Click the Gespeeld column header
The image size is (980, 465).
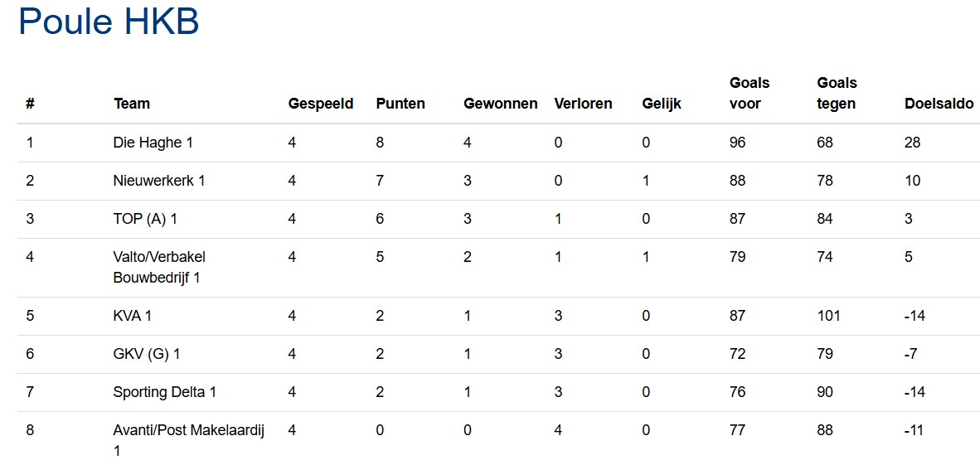pyautogui.click(x=321, y=104)
